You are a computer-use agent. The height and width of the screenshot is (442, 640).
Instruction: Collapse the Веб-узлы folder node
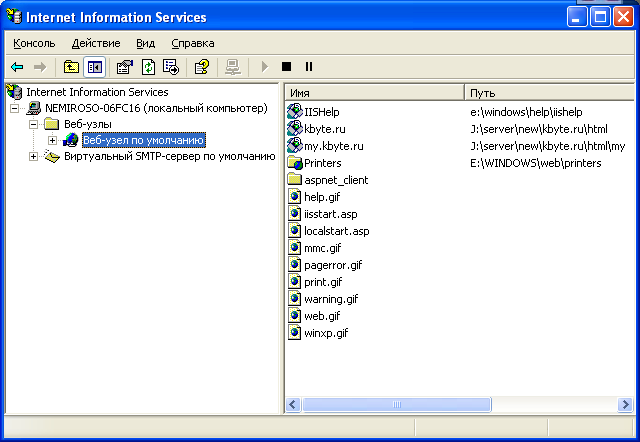(x=33, y=124)
